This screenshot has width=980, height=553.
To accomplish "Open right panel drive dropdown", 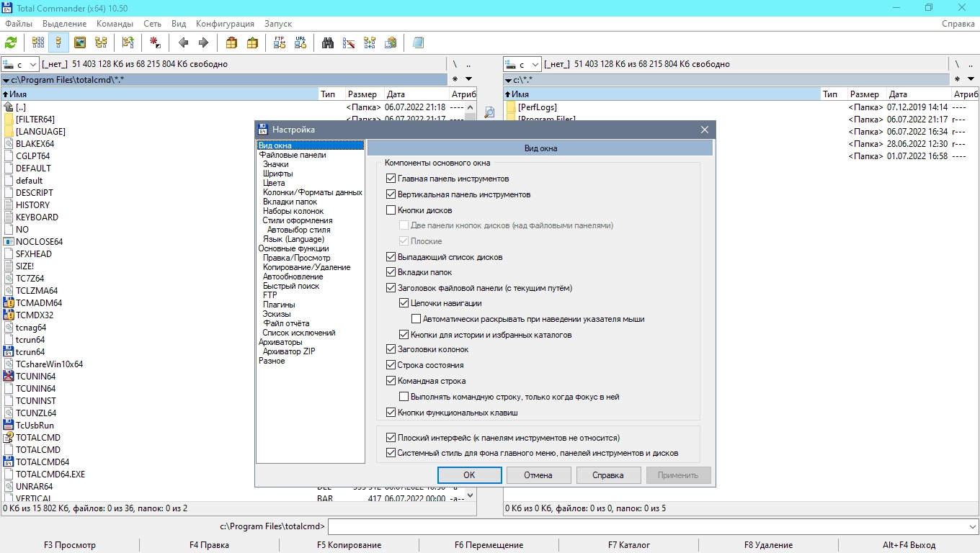I will (x=522, y=64).
